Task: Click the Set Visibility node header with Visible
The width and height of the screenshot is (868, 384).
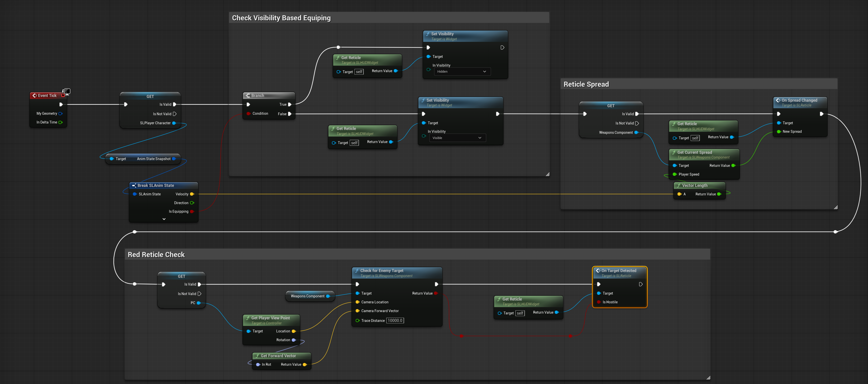Action: click(x=461, y=103)
